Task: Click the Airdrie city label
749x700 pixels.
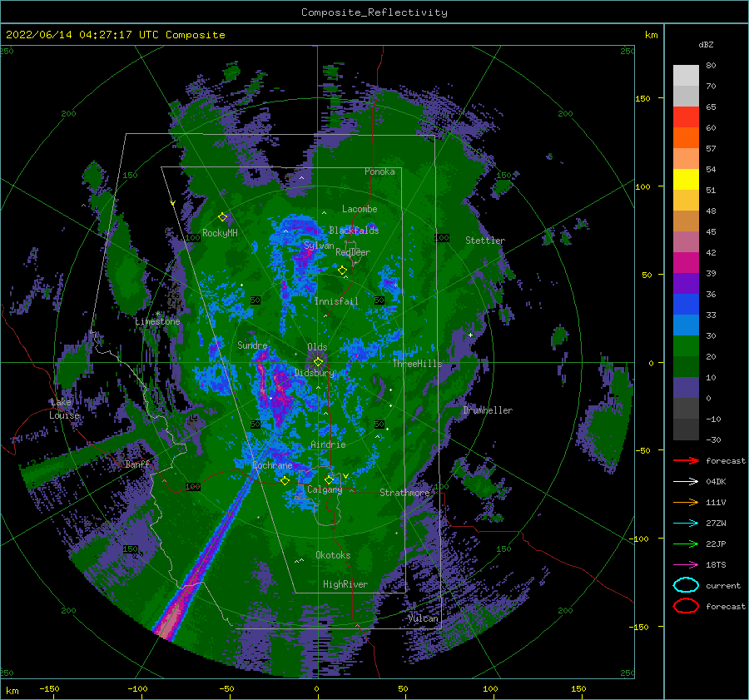Action: point(328,444)
